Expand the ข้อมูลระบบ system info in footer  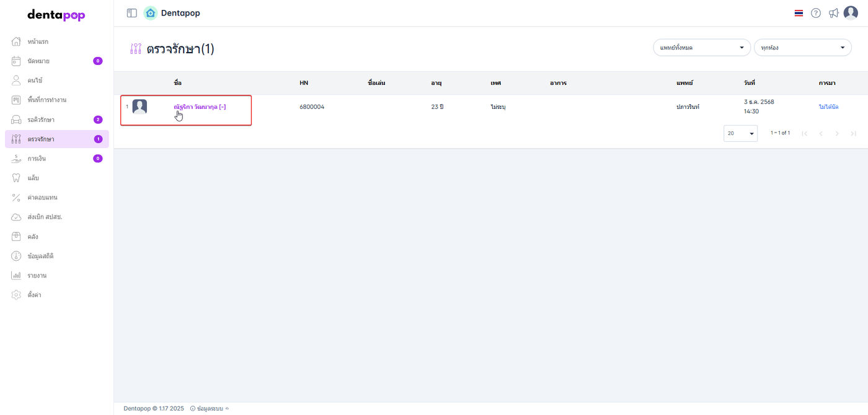[x=210, y=408]
